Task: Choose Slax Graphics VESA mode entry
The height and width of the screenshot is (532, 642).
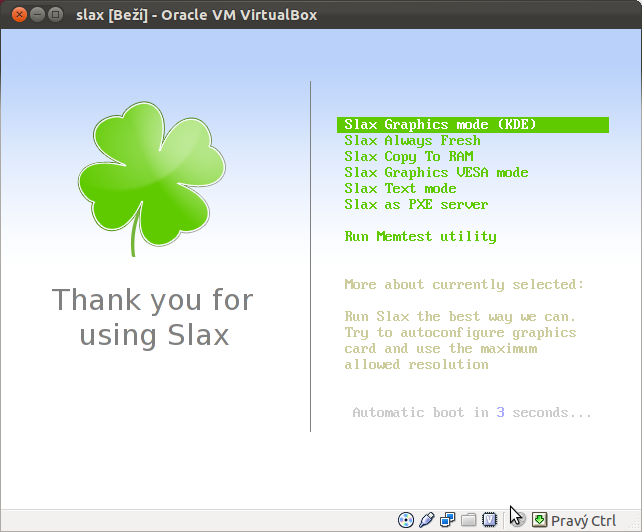Action: [x=436, y=172]
